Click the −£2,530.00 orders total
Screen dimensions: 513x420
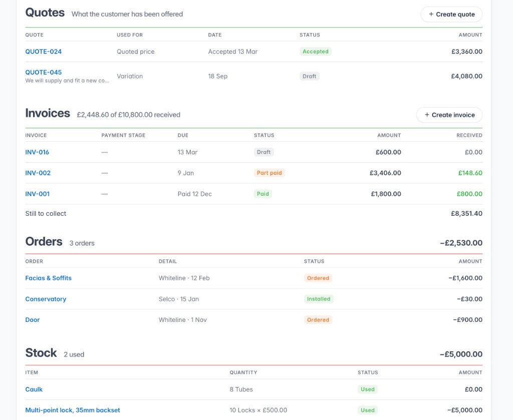tap(461, 243)
